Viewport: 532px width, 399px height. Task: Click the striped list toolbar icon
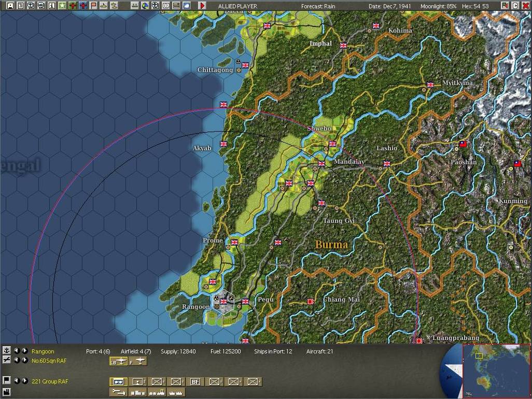click(x=176, y=5)
